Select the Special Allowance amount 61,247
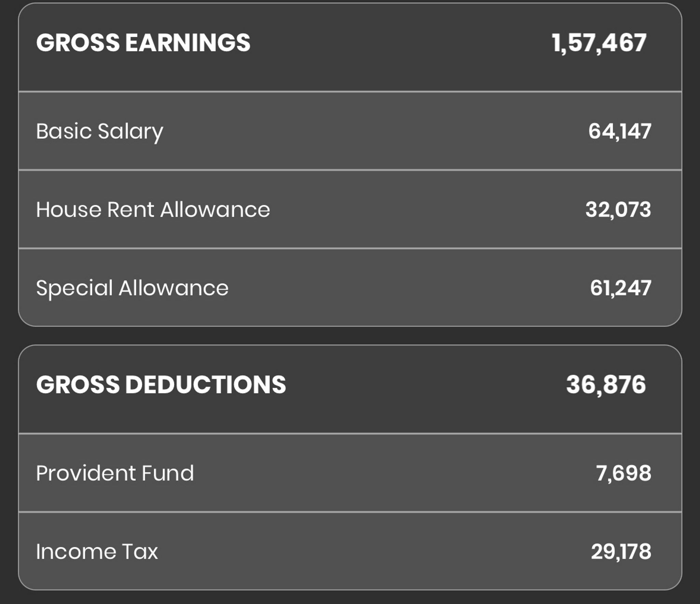 (621, 288)
